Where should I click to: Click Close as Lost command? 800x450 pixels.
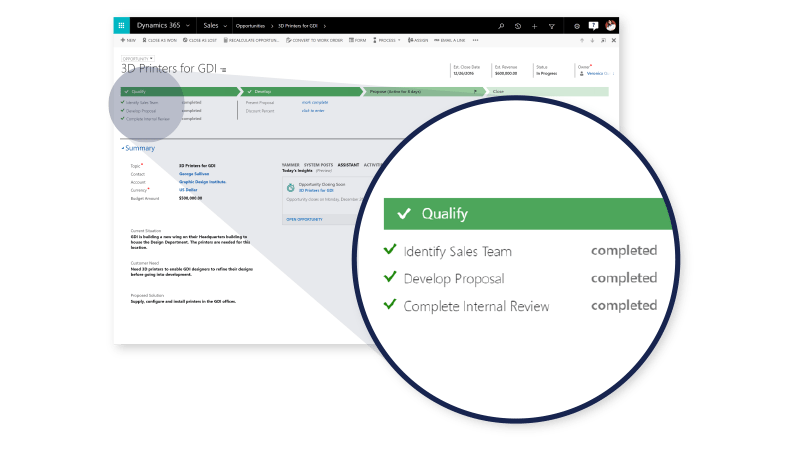[199, 40]
